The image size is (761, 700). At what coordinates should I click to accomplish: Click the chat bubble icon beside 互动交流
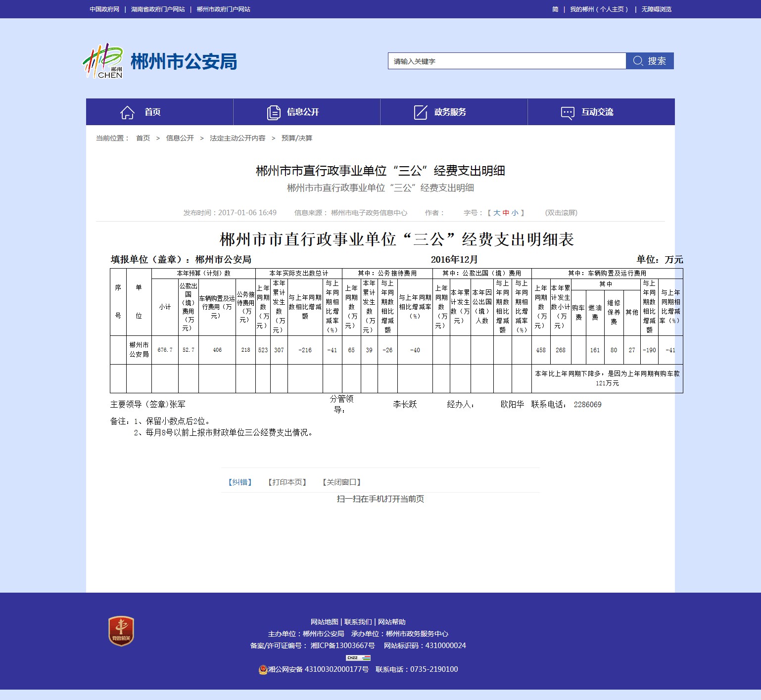coord(568,113)
